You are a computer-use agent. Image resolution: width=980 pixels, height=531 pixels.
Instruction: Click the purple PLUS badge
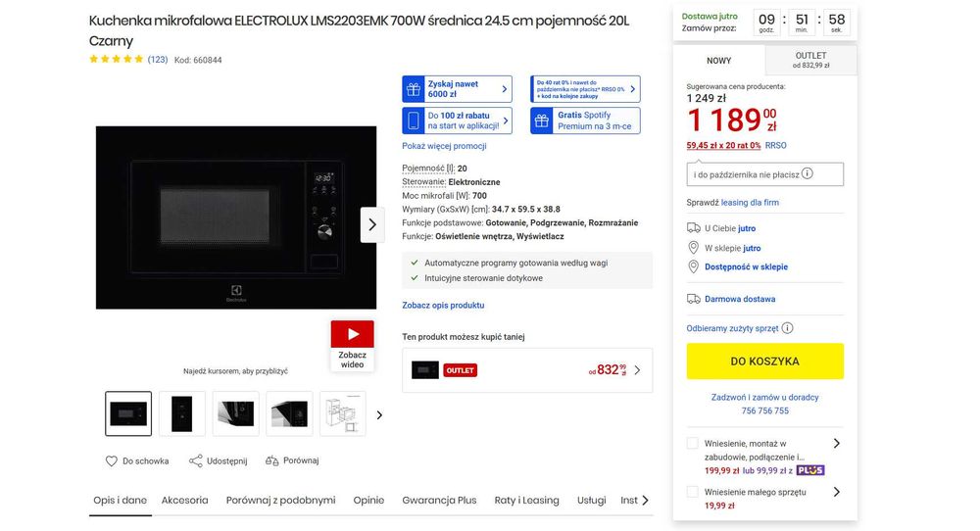(x=810, y=470)
